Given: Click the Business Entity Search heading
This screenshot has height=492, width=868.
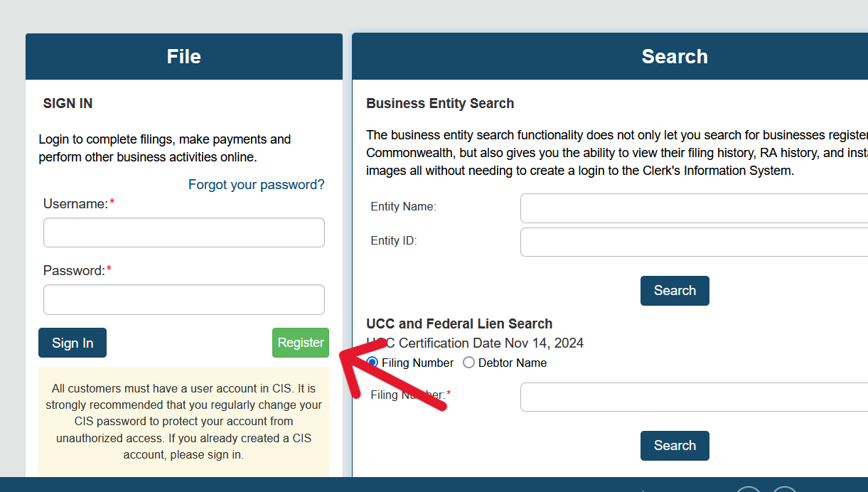Looking at the screenshot, I should pyautogui.click(x=440, y=104).
